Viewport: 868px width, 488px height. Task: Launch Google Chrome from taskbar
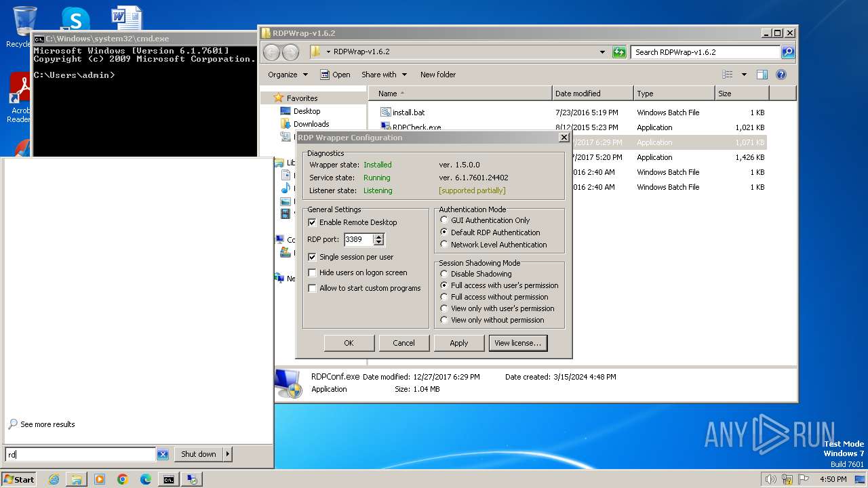[123, 479]
